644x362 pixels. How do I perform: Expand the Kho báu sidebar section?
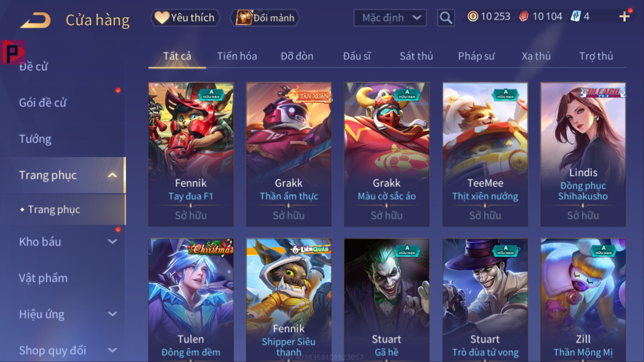(112, 242)
